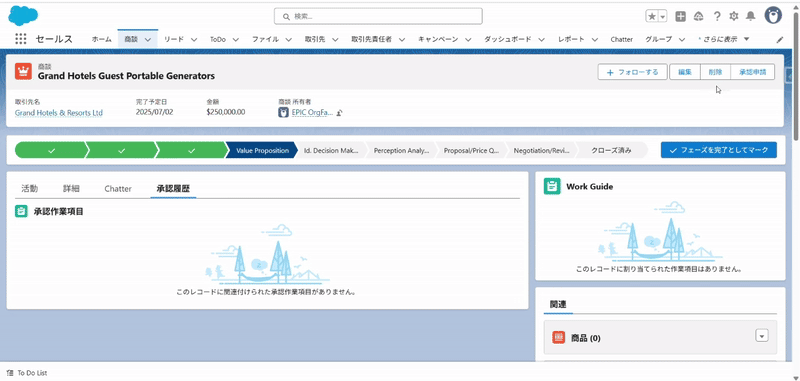Click the 商品 related list icon
The width and height of the screenshot is (800, 381).
click(559, 337)
